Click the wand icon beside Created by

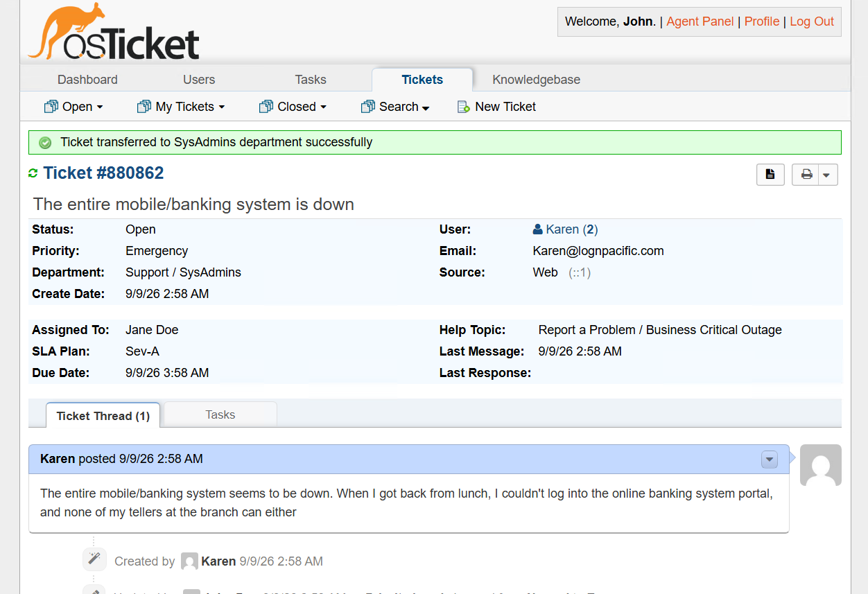coord(94,559)
